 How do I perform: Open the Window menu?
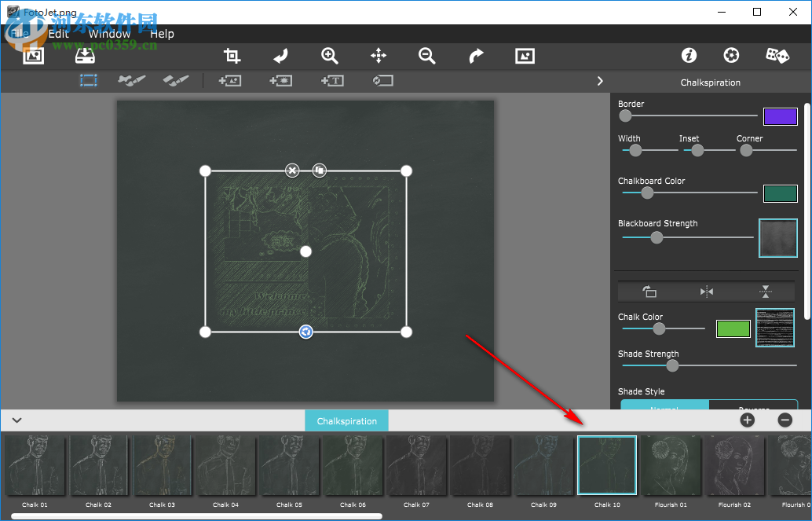tap(109, 34)
